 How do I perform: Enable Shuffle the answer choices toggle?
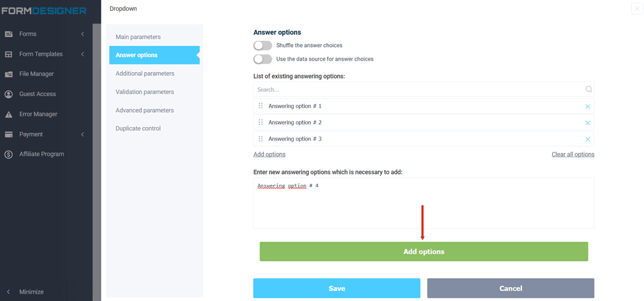click(262, 46)
